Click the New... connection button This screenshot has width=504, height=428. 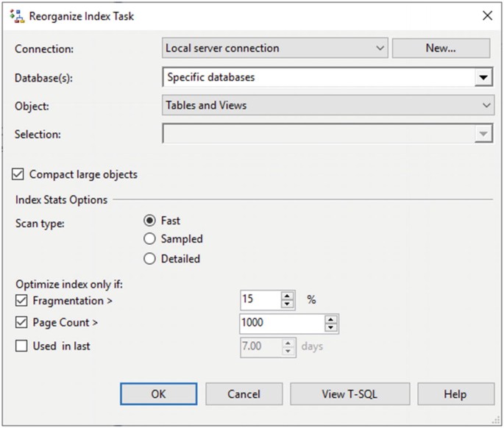pos(441,49)
